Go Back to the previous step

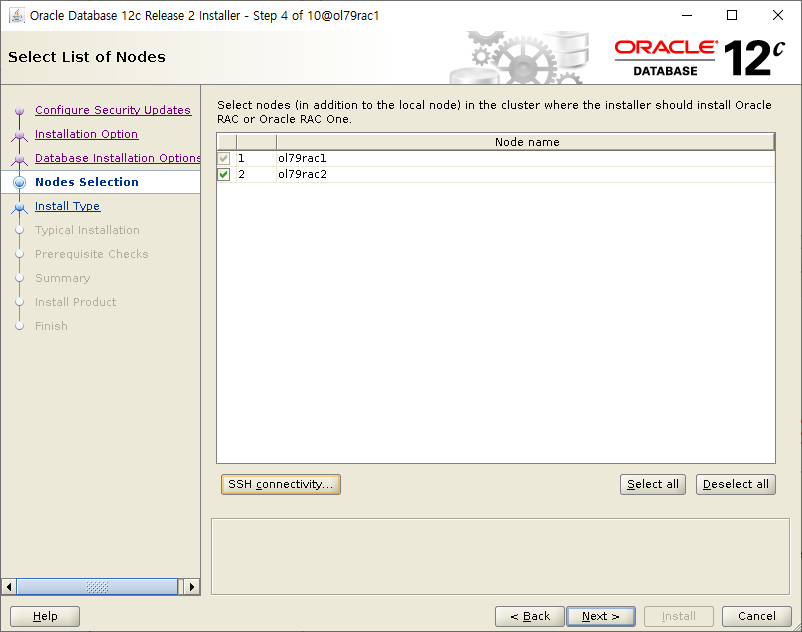[x=530, y=616]
